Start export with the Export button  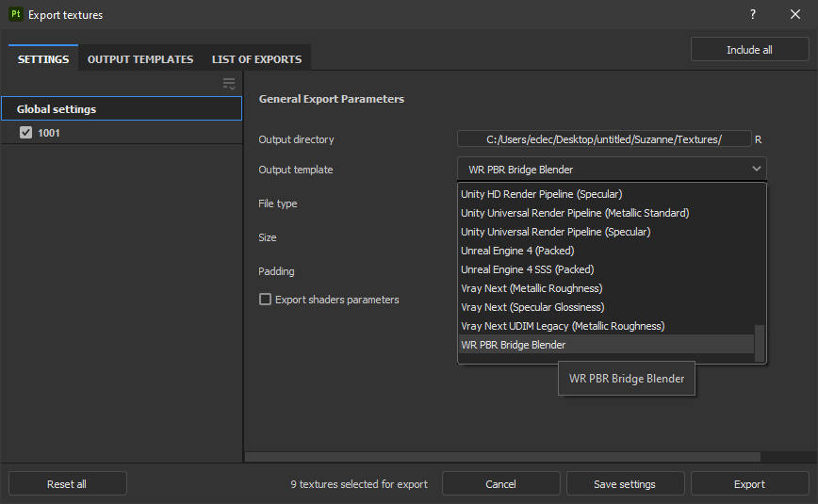tap(749, 483)
